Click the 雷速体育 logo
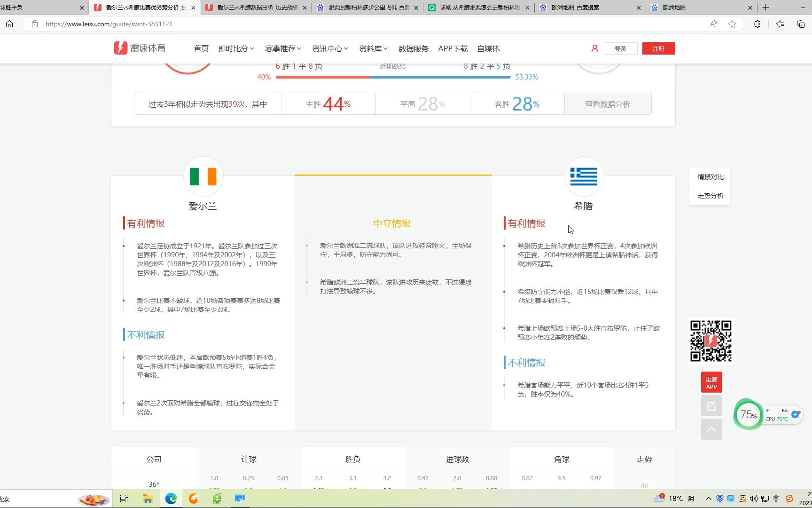 [140, 48]
